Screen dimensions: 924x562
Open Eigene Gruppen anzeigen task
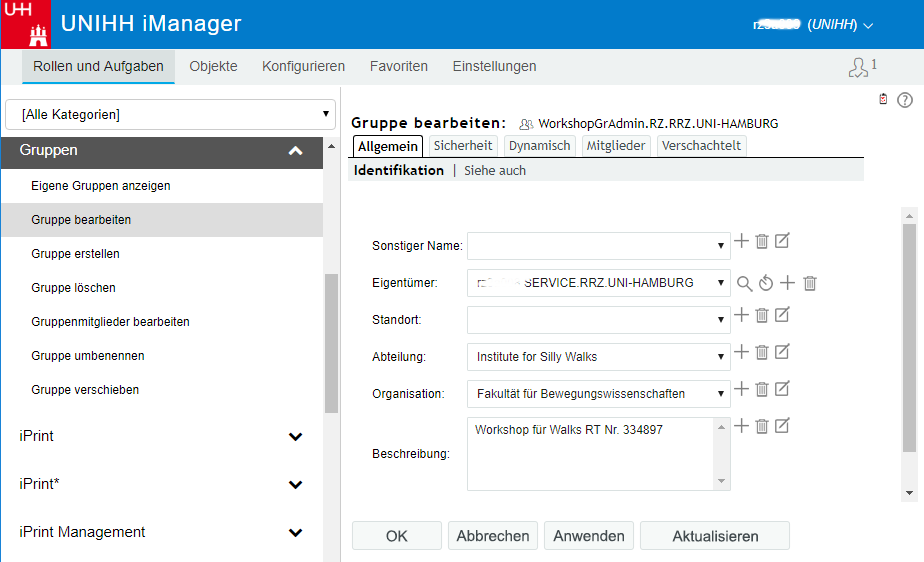[x=162, y=186]
